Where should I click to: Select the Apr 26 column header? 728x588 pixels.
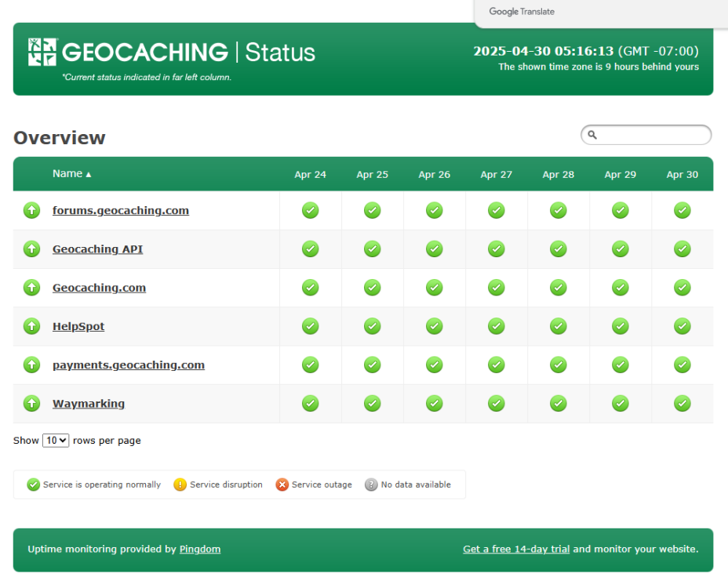pos(434,175)
